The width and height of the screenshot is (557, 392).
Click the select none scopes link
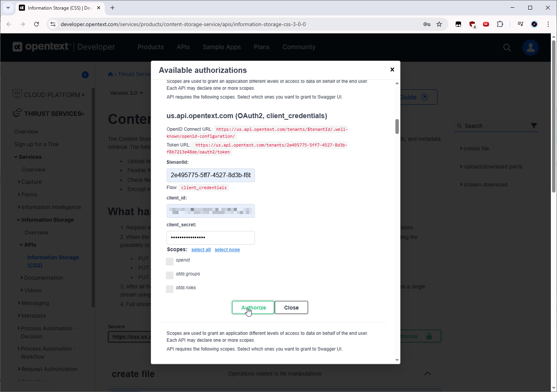pyautogui.click(x=227, y=250)
